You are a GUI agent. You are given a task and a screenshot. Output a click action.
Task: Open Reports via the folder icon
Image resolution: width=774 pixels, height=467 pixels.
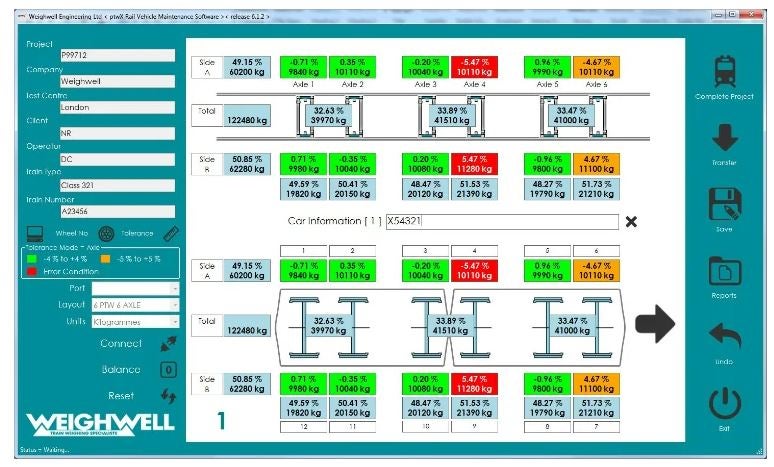726,271
